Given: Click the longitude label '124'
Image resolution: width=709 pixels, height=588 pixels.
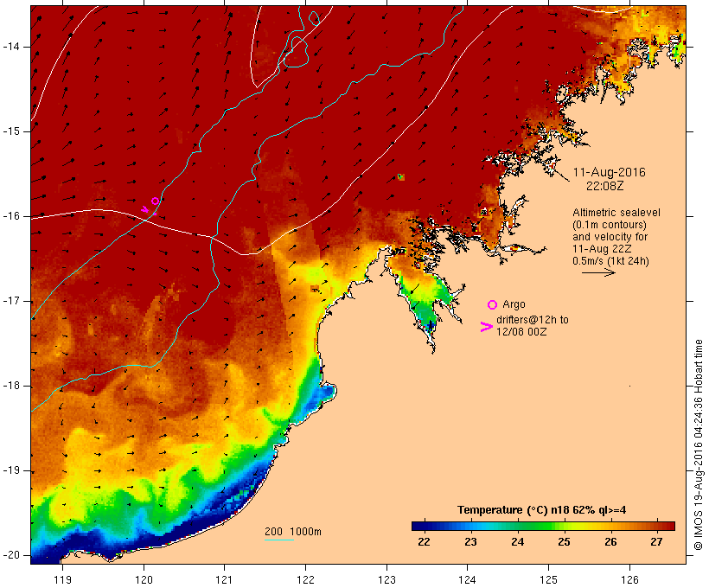Looking at the screenshot, I should 467,579.
